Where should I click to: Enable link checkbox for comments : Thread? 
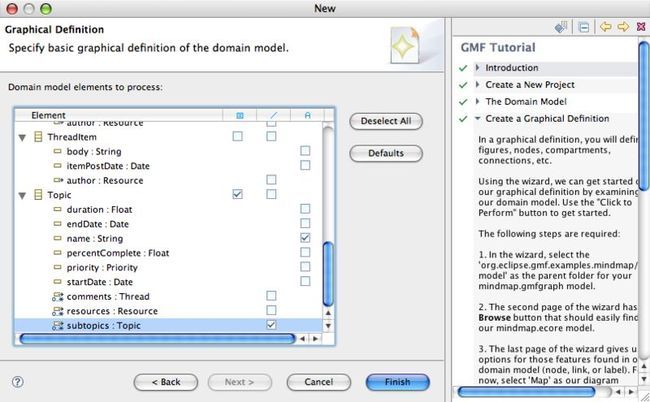tap(271, 296)
